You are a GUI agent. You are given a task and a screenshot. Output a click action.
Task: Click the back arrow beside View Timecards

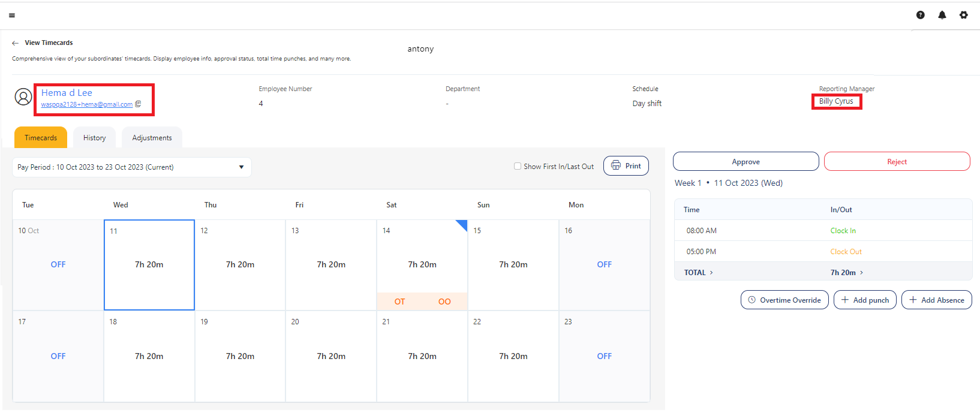(15, 43)
